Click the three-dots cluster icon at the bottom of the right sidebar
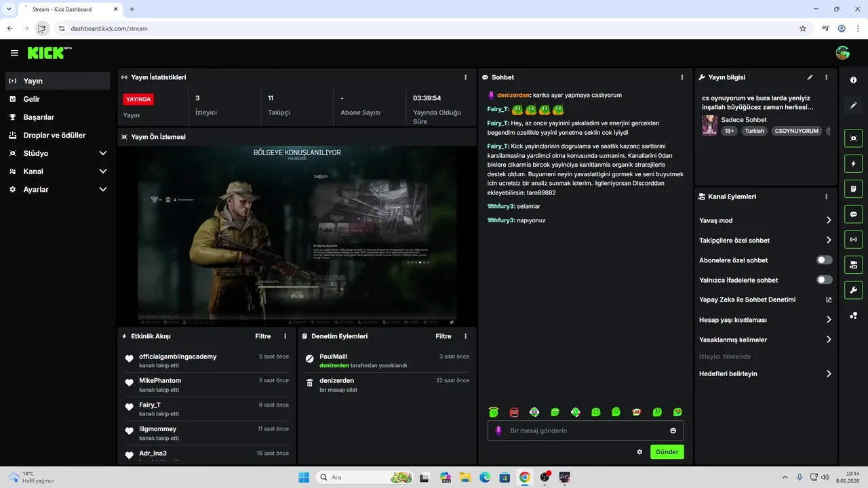 [x=853, y=316]
